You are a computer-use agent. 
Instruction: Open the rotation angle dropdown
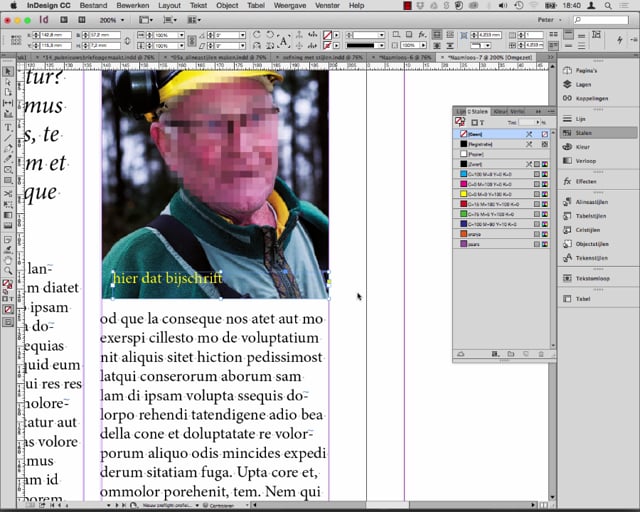[242, 35]
